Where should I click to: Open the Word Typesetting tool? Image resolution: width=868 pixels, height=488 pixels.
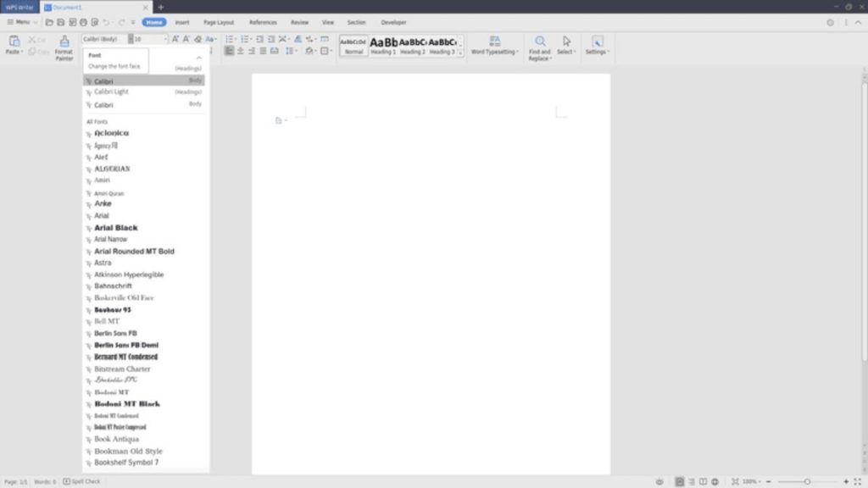pyautogui.click(x=494, y=45)
